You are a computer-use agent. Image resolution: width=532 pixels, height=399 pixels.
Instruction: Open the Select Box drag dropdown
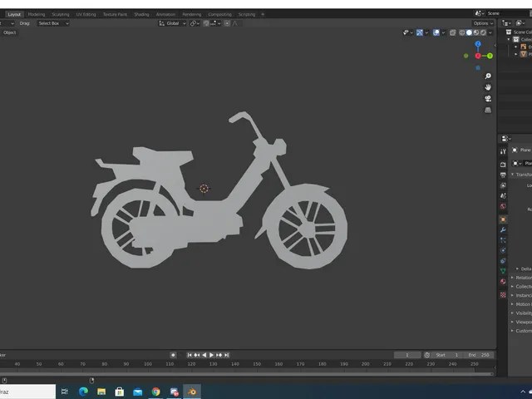(x=53, y=23)
